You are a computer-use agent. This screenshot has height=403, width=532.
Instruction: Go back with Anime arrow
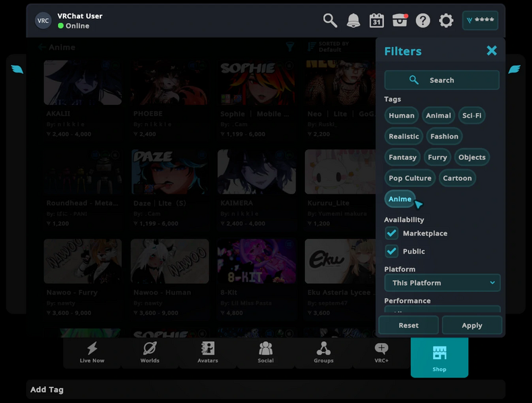(x=42, y=47)
